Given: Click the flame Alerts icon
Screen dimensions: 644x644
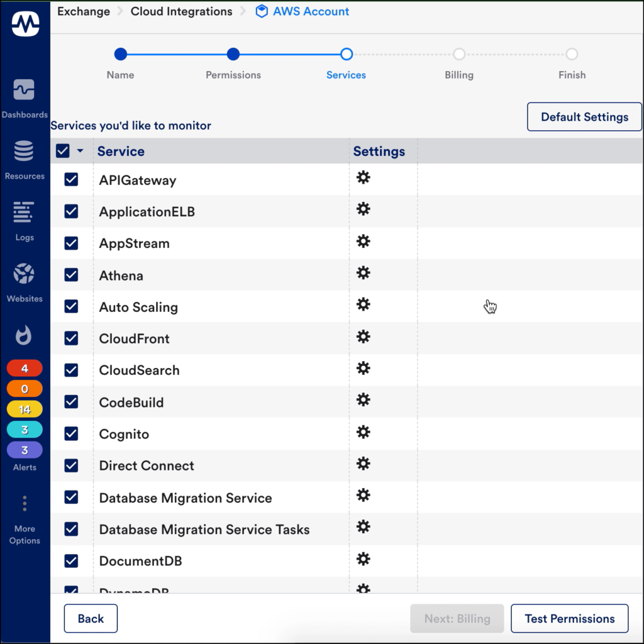Looking at the screenshot, I should point(23,335).
